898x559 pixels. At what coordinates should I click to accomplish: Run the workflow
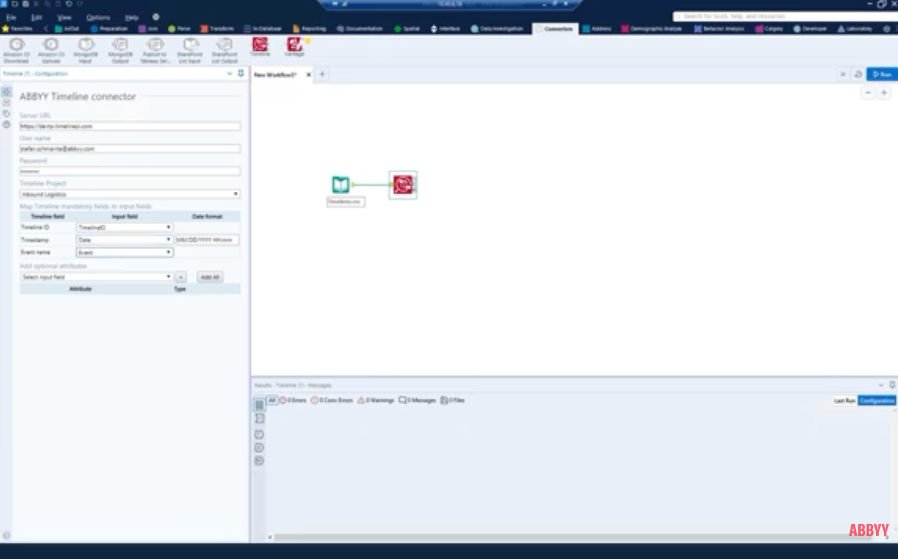point(882,74)
